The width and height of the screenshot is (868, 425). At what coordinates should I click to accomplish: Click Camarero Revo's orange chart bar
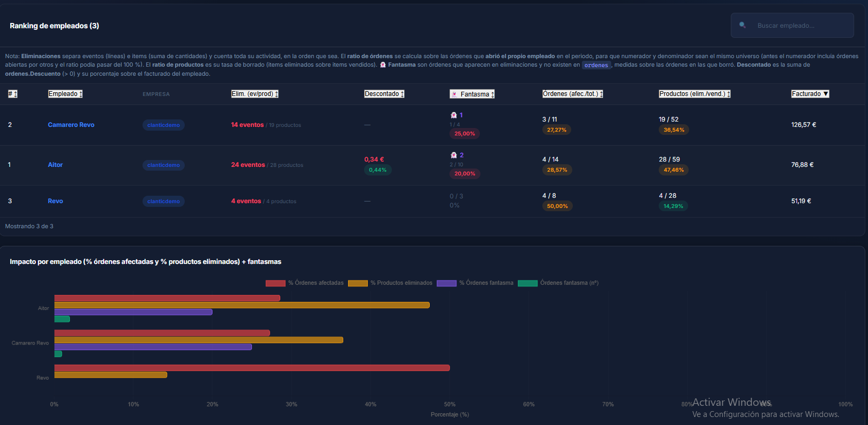tap(199, 340)
